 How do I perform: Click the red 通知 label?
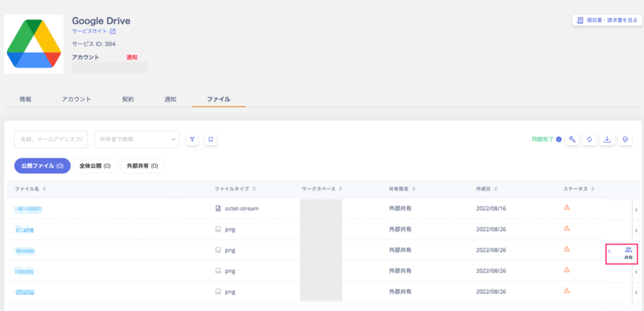coord(132,57)
